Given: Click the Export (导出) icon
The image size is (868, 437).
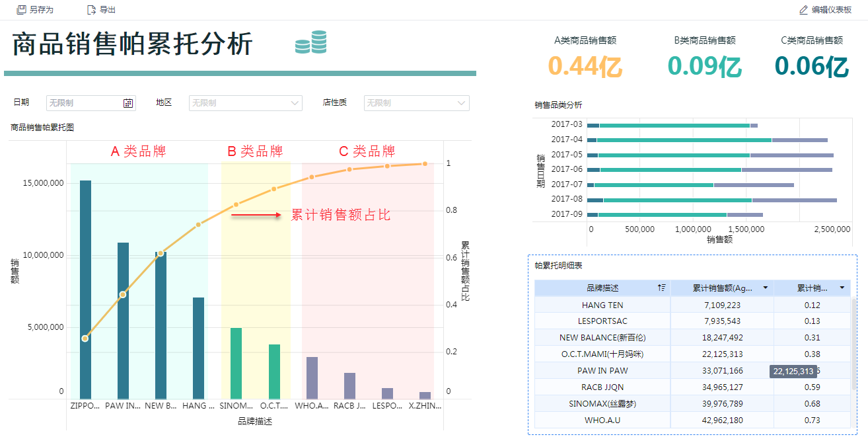Looking at the screenshot, I should pos(91,10).
